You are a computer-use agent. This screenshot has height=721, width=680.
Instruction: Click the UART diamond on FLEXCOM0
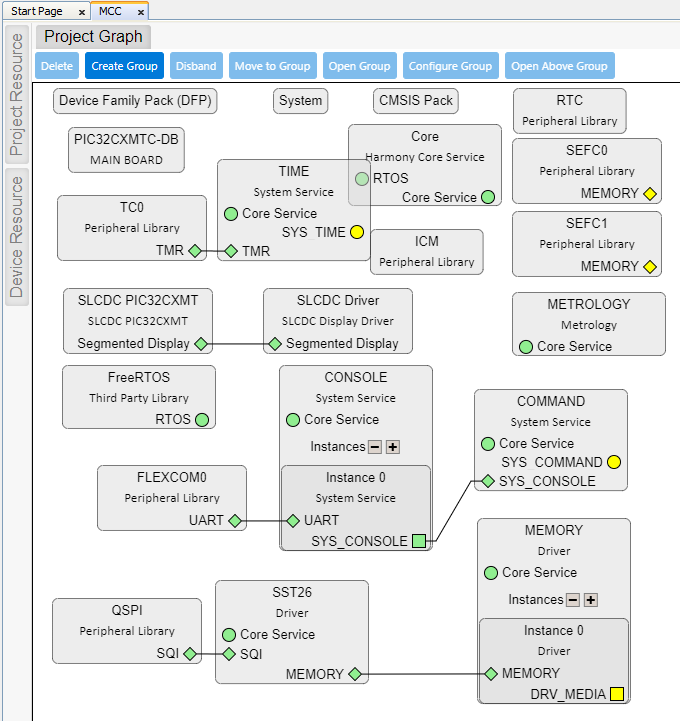[x=235, y=521]
